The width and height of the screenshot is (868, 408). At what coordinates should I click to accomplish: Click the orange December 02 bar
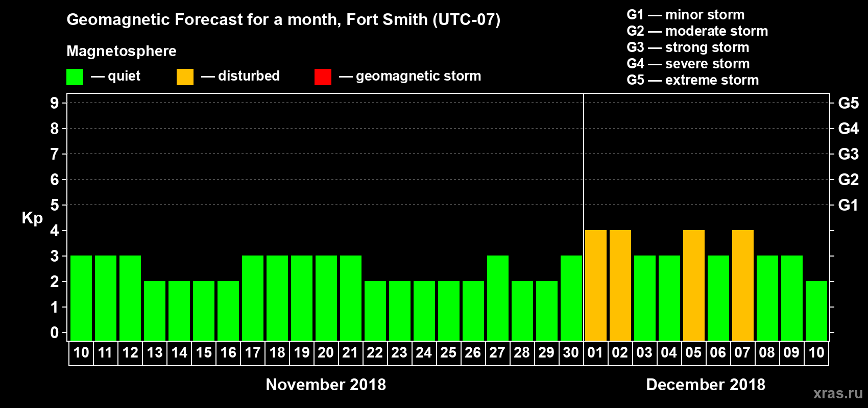pyautogui.click(x=620, y=285)
